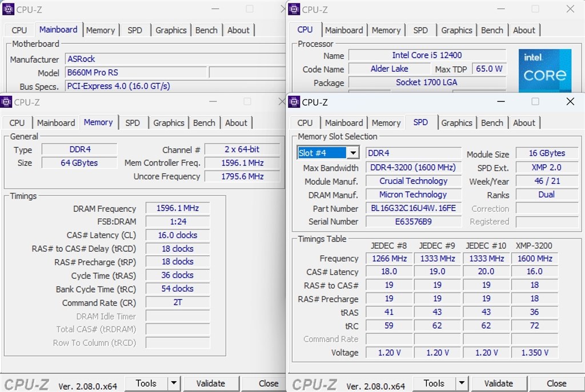Switch to CPU tab in ASRock motherboard window
Viewport: 585px width, 392px height.
pos(19,30)
